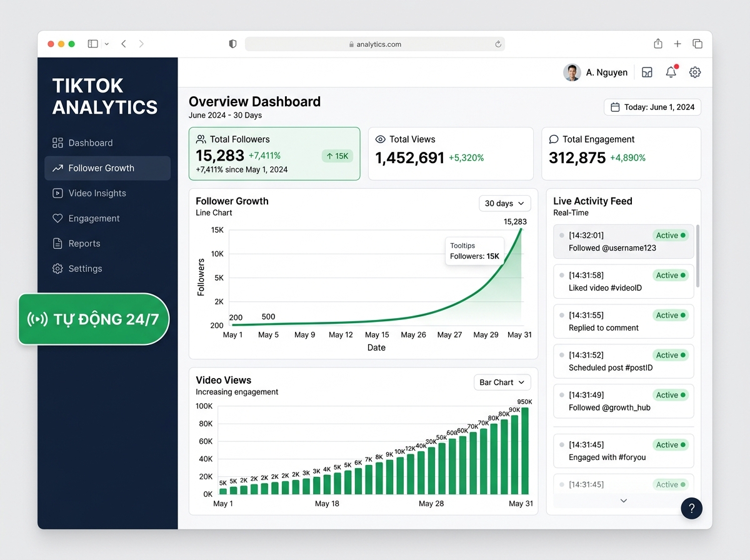Select Follower Growth in the sidebar
The image size is (750, 560).
click(x=107, y=168)
